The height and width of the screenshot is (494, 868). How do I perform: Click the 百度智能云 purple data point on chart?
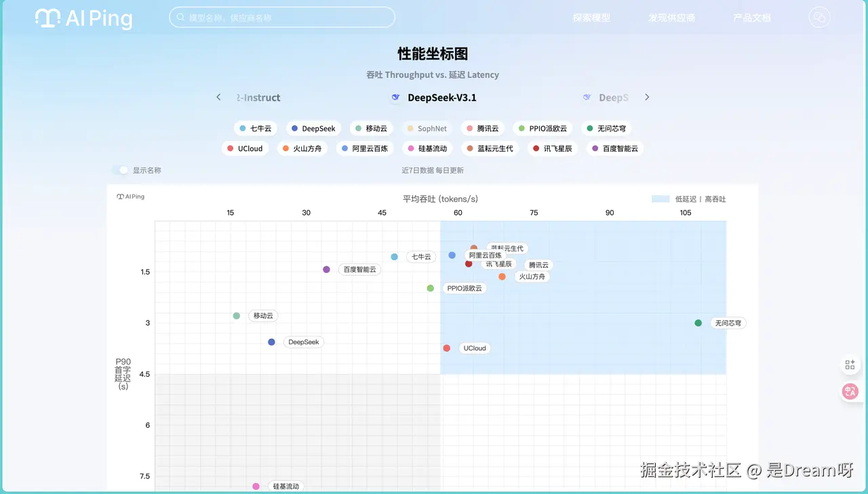click(327, 269)
